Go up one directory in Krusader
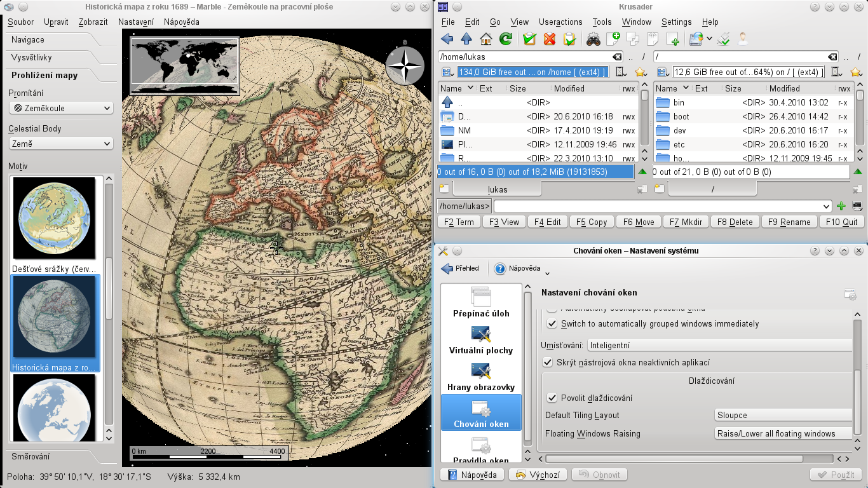 [x=466, y=39]
